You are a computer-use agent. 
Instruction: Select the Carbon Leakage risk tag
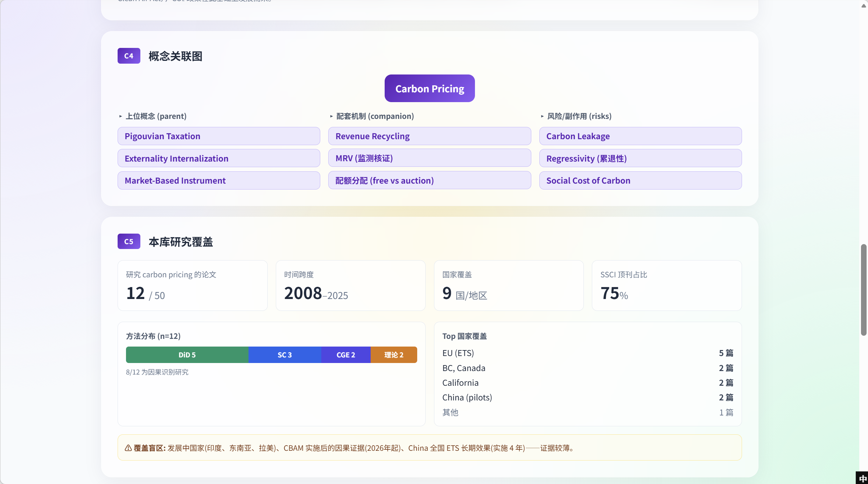click(x=640, y=136)
